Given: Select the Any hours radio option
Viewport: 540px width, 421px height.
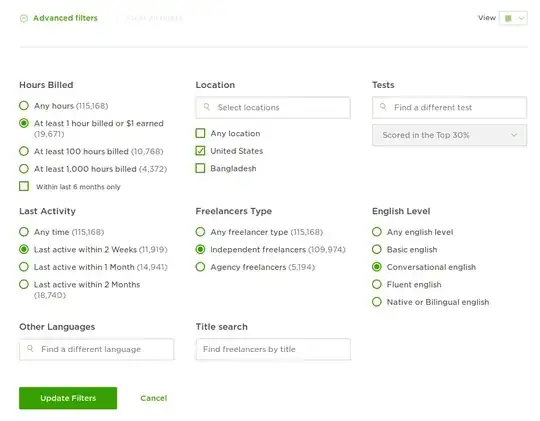Looking at the screenshot, I should pos(24,105).
